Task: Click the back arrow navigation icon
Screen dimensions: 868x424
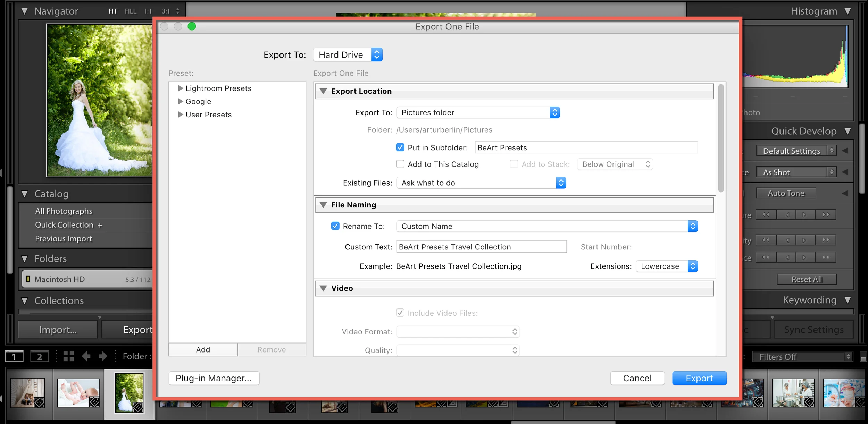Action: click(86, 356)
